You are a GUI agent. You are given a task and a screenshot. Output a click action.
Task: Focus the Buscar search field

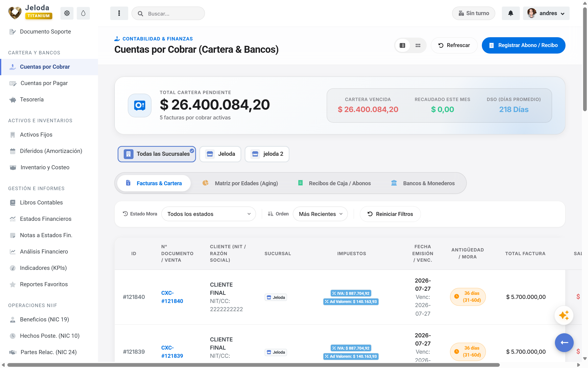pyautogui.click(x=168, y=13)
